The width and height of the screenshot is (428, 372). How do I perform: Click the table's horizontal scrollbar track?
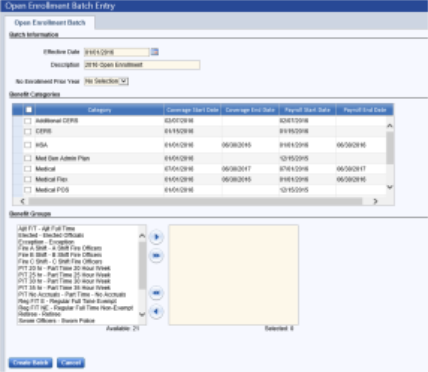pyautogui.click(x=195, y=201)
